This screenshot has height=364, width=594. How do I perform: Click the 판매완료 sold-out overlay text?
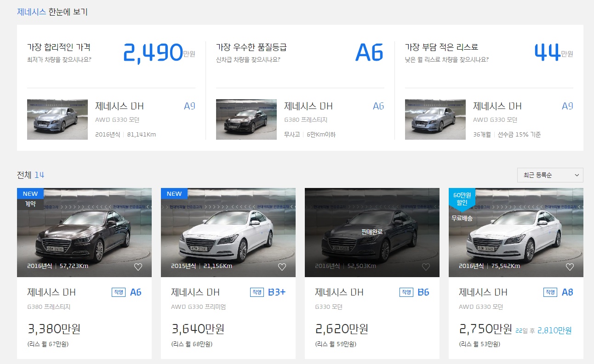point(372,232)
